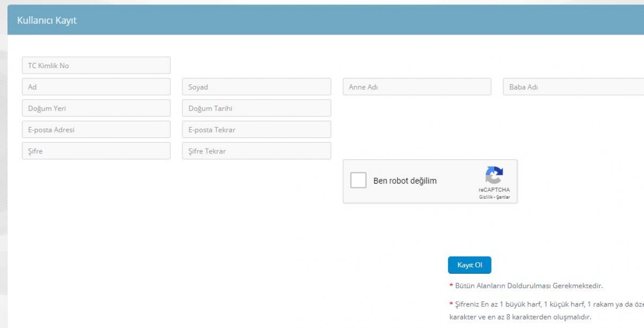Select the Şifre Tekrar field
Image resolution: width=644 pixels, height=328 pixels.
click(x=256, y=151)
